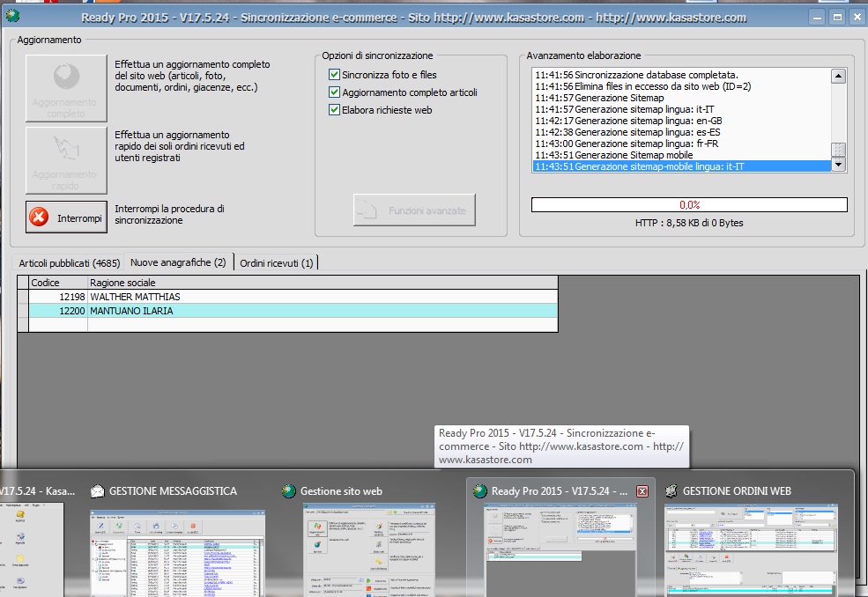
Task: Select log entry sitemap lingua: es-ES
Action: click(x=682, y=132)
